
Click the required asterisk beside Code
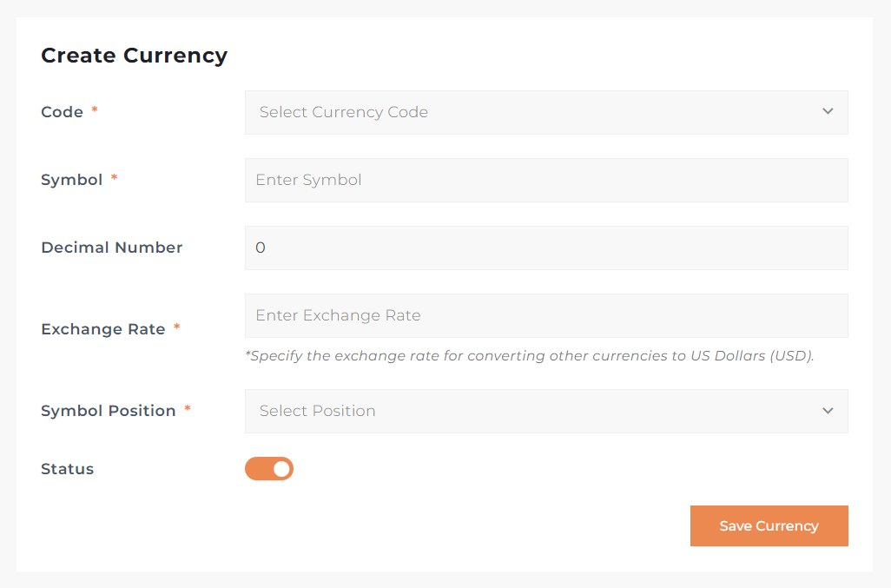click(95, 111)
